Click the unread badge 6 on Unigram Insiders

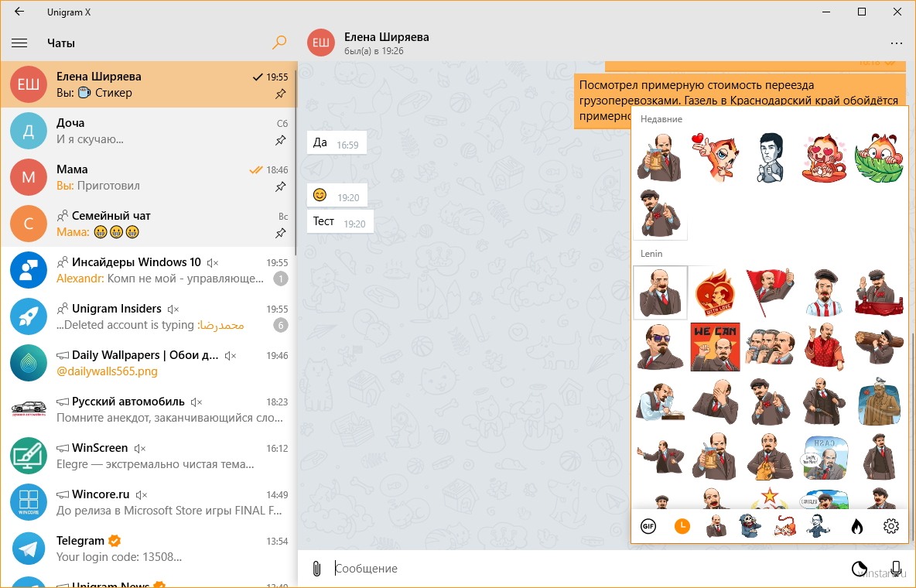tap(281, 325)
